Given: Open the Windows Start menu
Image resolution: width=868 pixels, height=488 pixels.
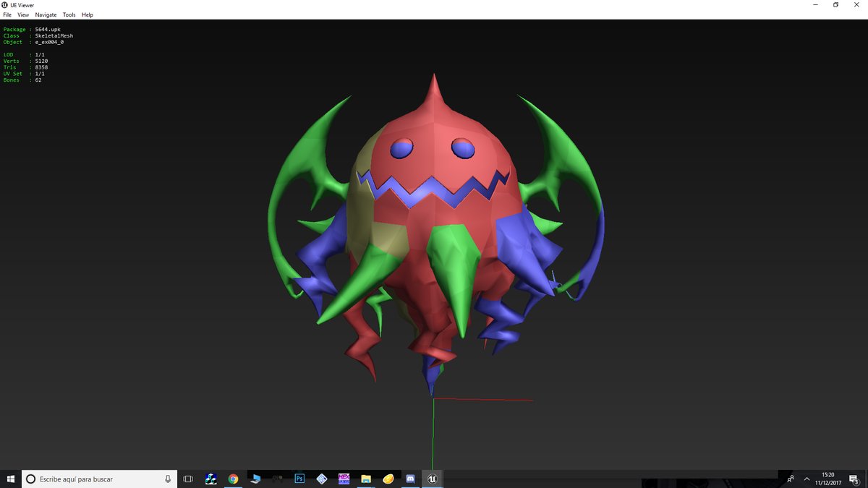Looking at the screenshot, I should coord(11,479).
